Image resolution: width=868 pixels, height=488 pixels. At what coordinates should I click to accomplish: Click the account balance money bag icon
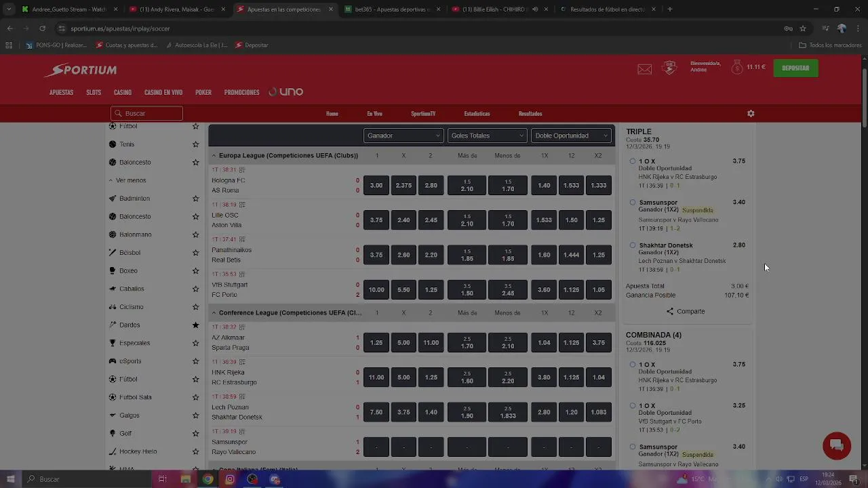737,67
